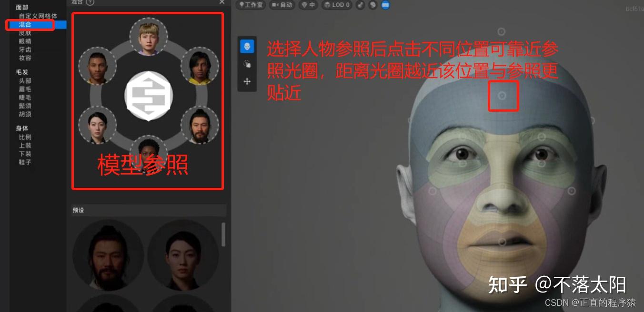Image resolution: width=644 pixels, height=312 pixels.
Task: Choose the bearded man preset under 预设
Action: (x=109, y=255)
